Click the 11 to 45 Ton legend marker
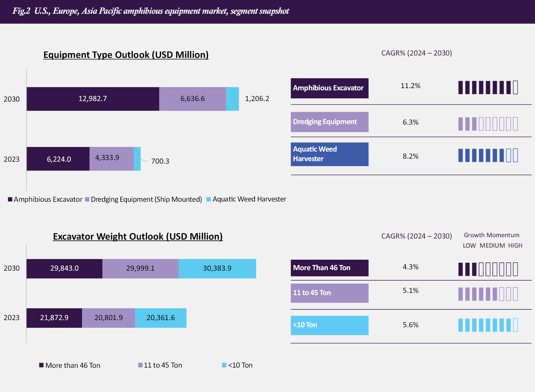Image resolution: width=535 pixels, height=392 pixels. (x=140, y=365)
